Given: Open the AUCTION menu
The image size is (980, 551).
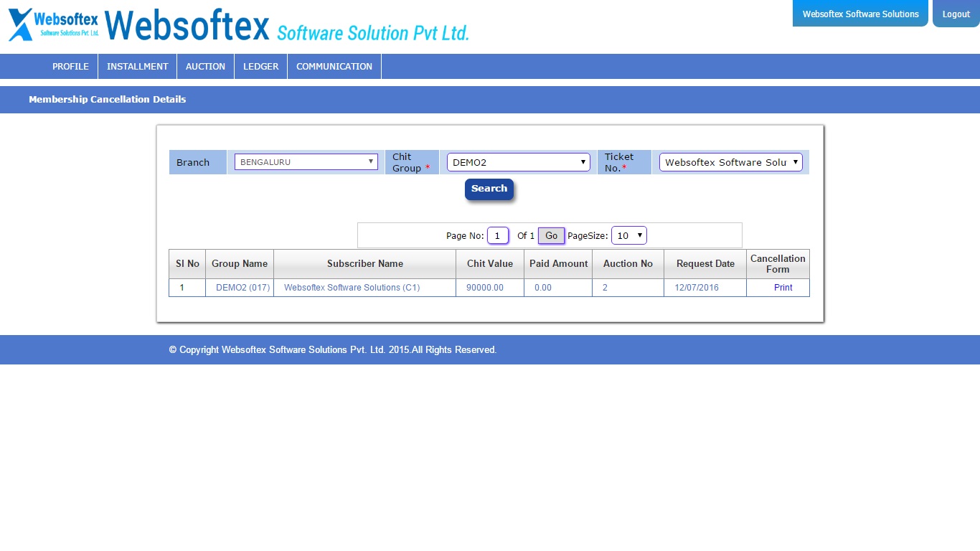Looking at the screenshot, I should [205, 66].
